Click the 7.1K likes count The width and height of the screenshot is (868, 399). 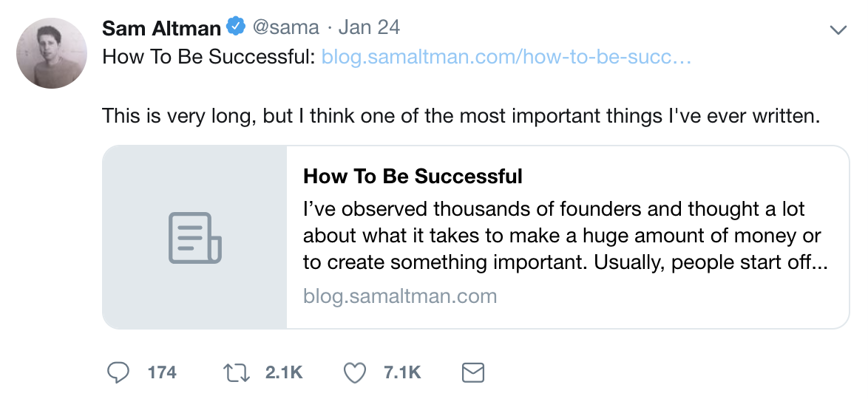coord(402,372)
